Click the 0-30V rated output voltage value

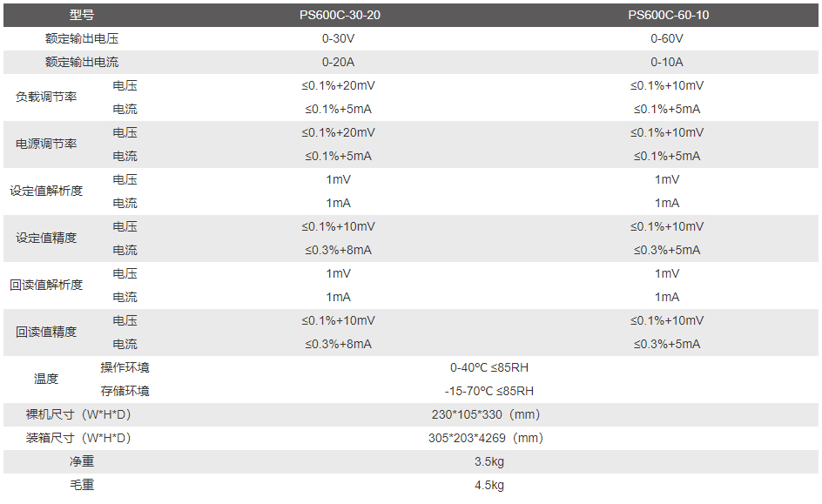click(338, 39)
